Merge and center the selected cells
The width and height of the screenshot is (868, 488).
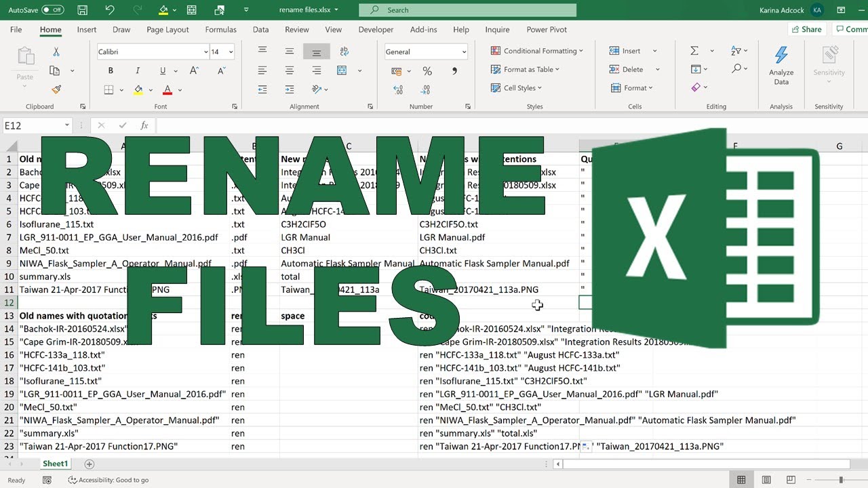[342, 70]
